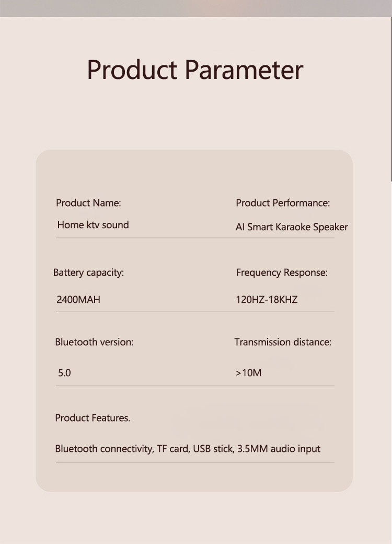Viewport: 392px width, 544px height.
Task: Select the Battery capacity label
Action: point(88,273)
